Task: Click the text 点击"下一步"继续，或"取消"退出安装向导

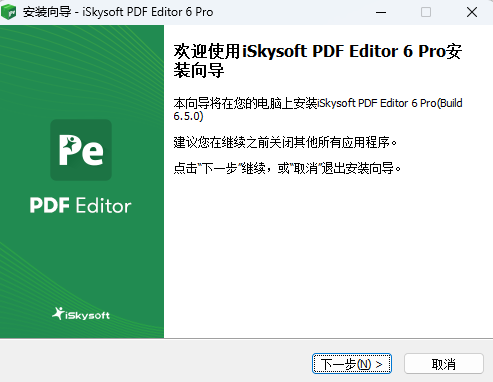Action: pos(287,168)
